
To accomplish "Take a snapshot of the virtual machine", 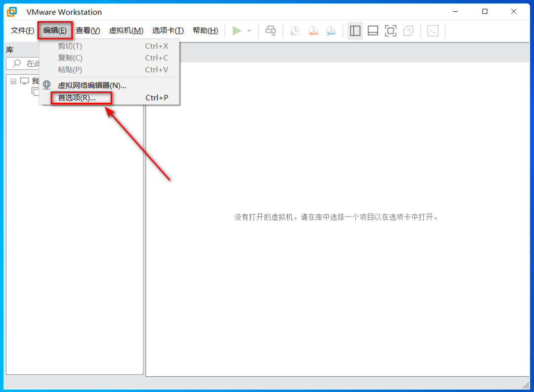I will click(295, 31).
